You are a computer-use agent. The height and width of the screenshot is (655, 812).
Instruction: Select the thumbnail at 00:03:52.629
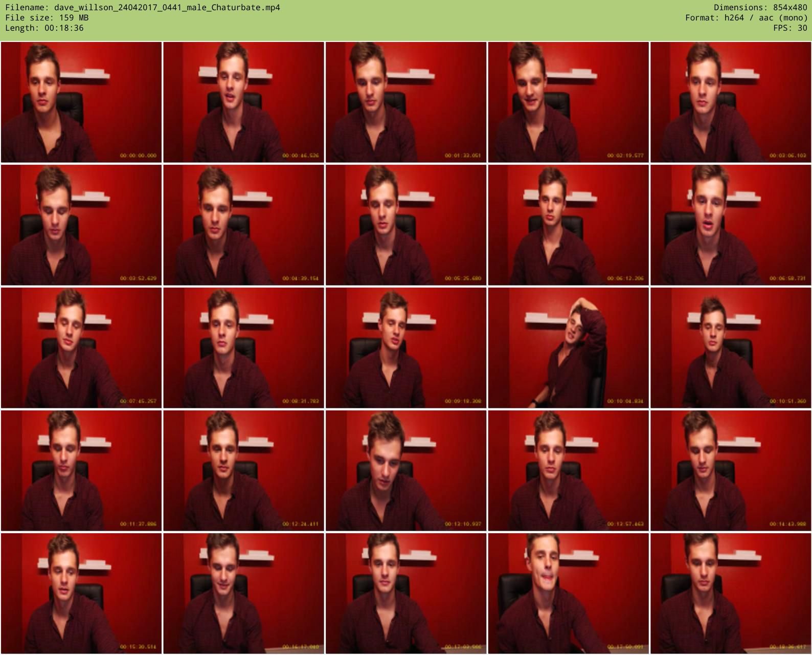click(81, 225)
